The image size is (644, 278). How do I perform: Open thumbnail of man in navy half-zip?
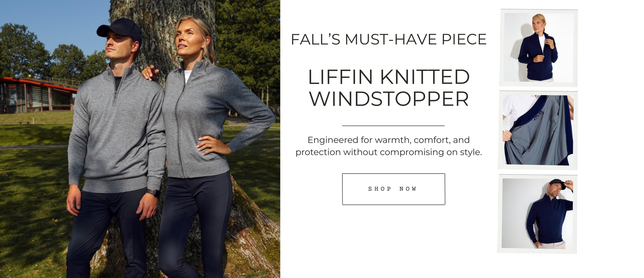tap(537, 214)
